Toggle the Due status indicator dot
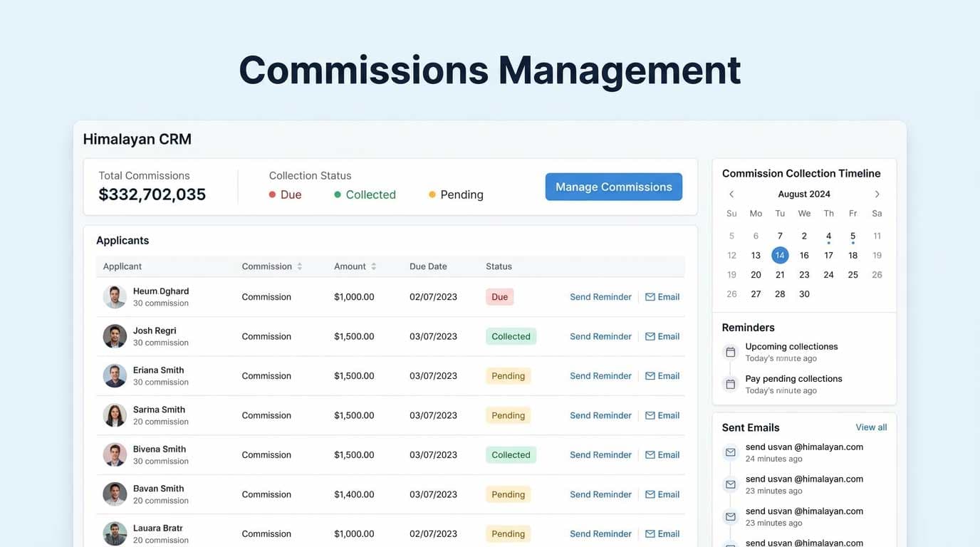The height and width of the screenshot is (547, 980). tap(272, 194)
